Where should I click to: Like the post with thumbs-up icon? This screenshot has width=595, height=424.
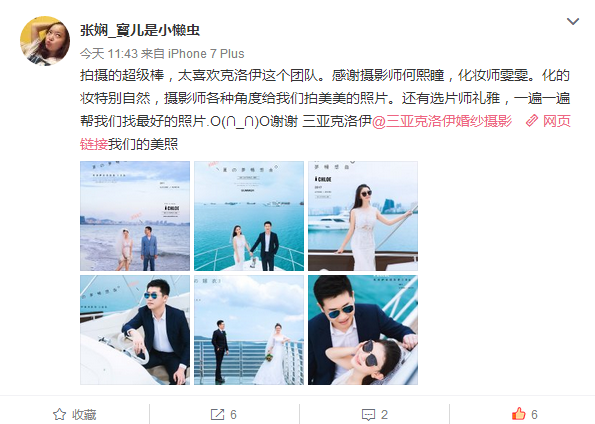pyautogui.click(x=519, y=414)
